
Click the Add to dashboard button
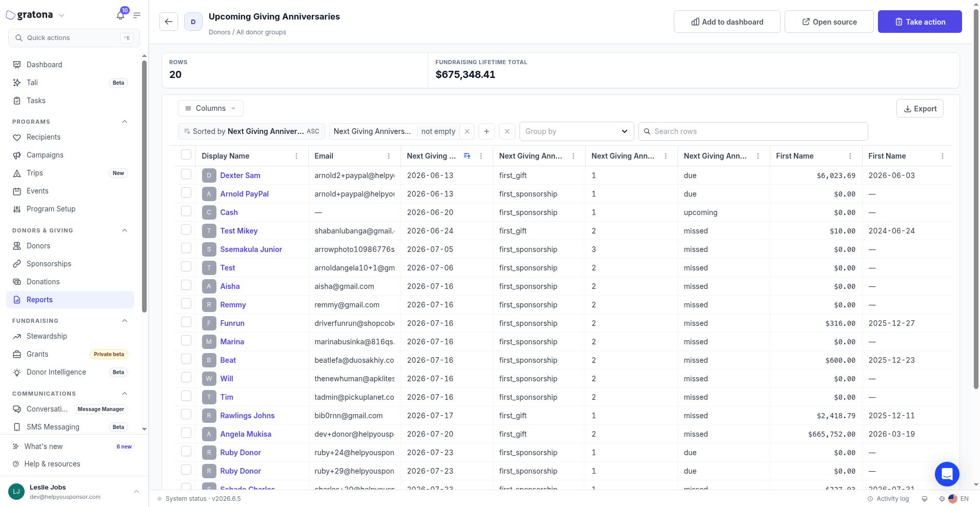[x=727, y=22]
